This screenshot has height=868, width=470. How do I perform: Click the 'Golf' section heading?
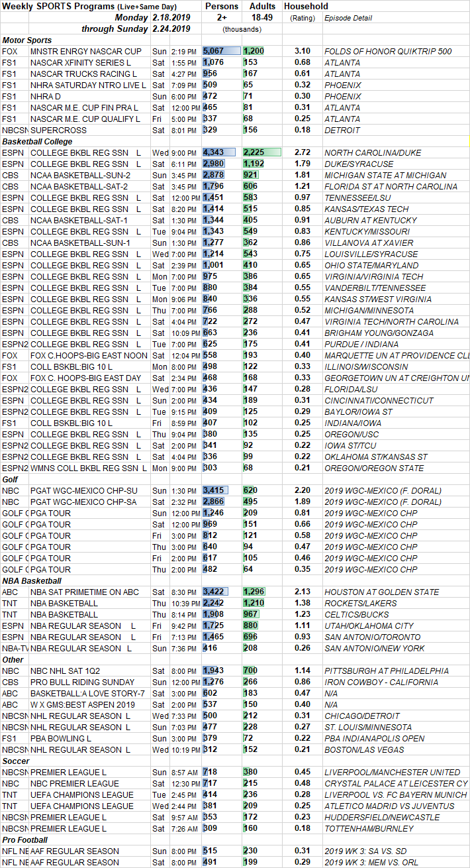[x=11, y=479]
